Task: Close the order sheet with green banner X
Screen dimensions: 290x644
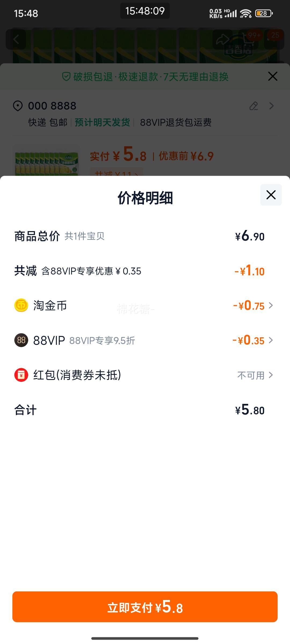Action: (x=273, y=76)
